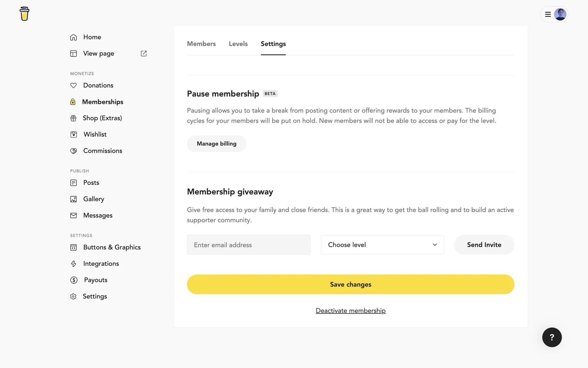Viewport: 588px width, 368px height.
Task: Select the Integrations lightning bolt icon
Action: 73,264
